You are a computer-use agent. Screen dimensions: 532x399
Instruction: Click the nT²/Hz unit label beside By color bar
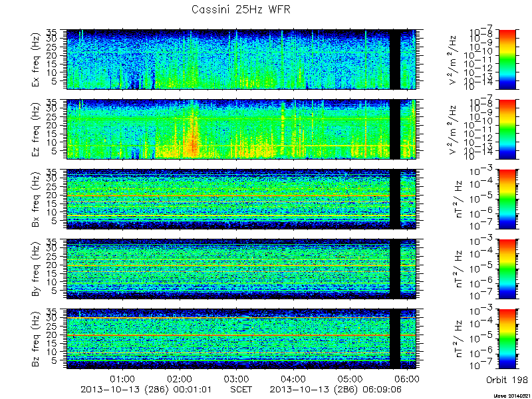click(x=458, y=269)
